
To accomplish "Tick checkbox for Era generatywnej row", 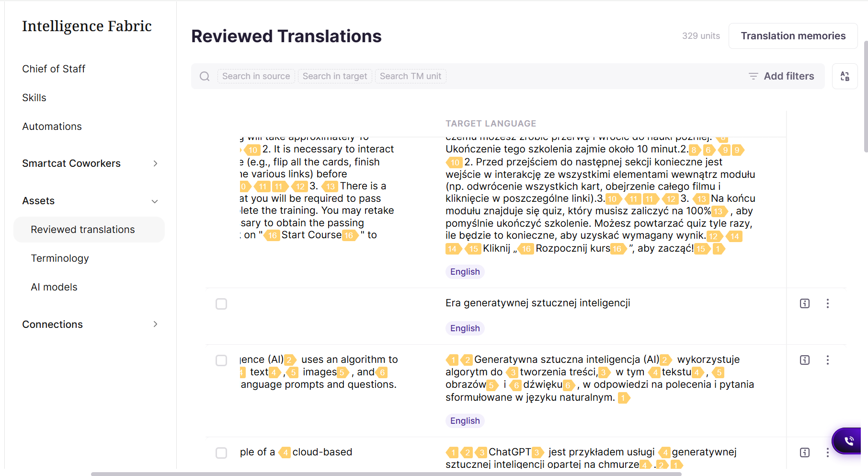I will pyautogui.click(x=221, y=304).
